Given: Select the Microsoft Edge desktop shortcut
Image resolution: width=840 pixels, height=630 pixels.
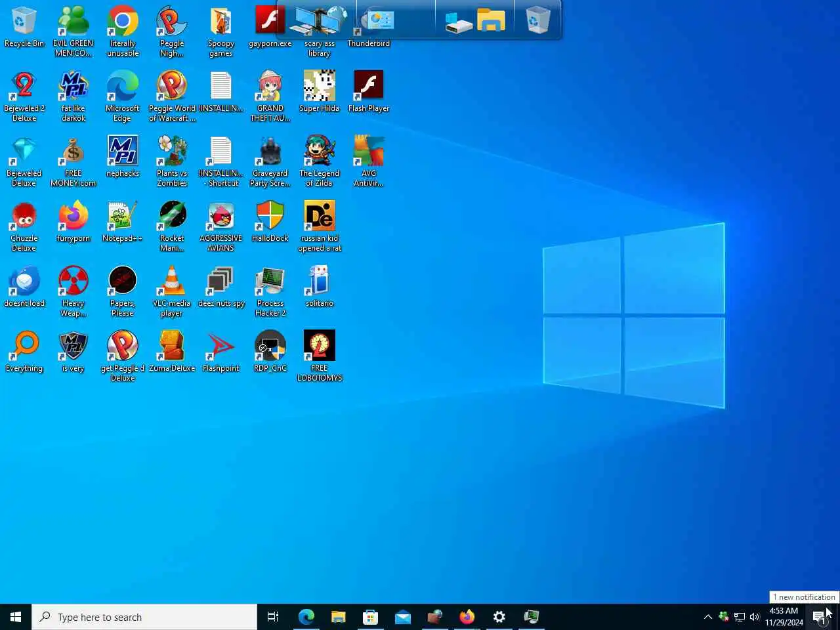Looking at the screenshot, I should [123, 96].
